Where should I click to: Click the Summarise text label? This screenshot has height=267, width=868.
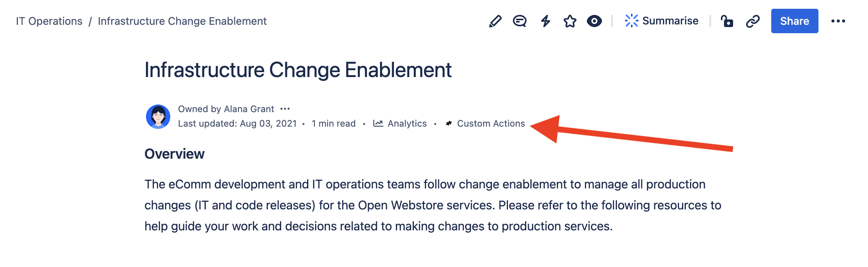(670, 21)
